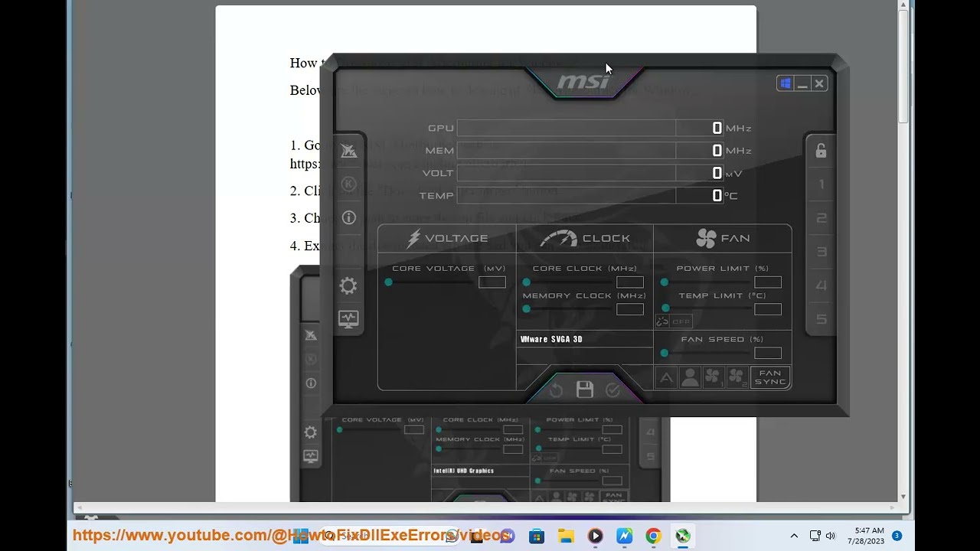Click the Memory Clock value box
The image size is (980, 551).
click(x=630, y=309)
